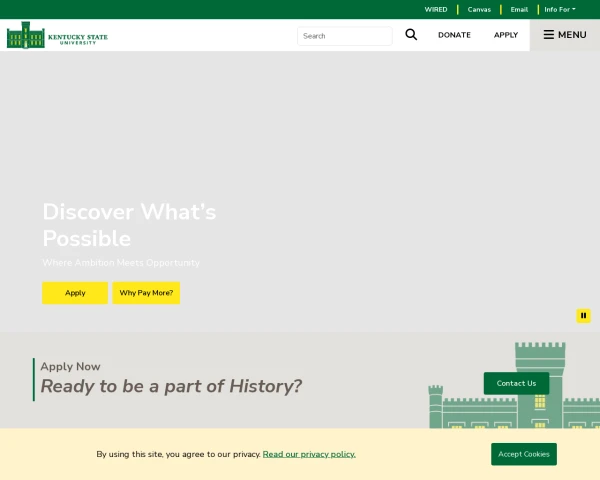This screenshot has width=600, height=480.
Task: Click the Why Pay More? button
Action: pos(146,293)
